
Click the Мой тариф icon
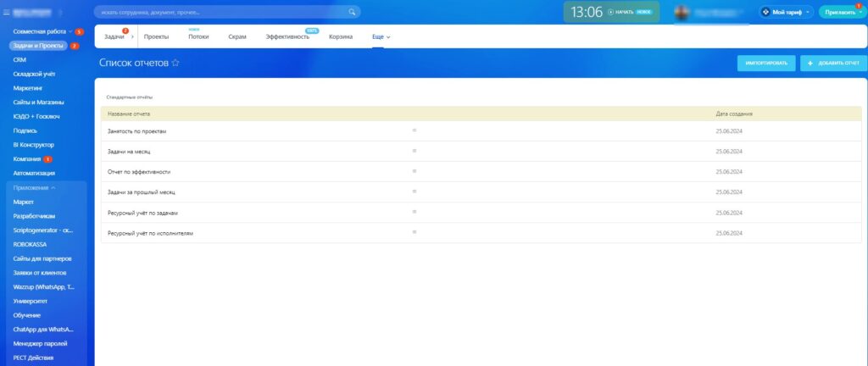click(765, 12)
